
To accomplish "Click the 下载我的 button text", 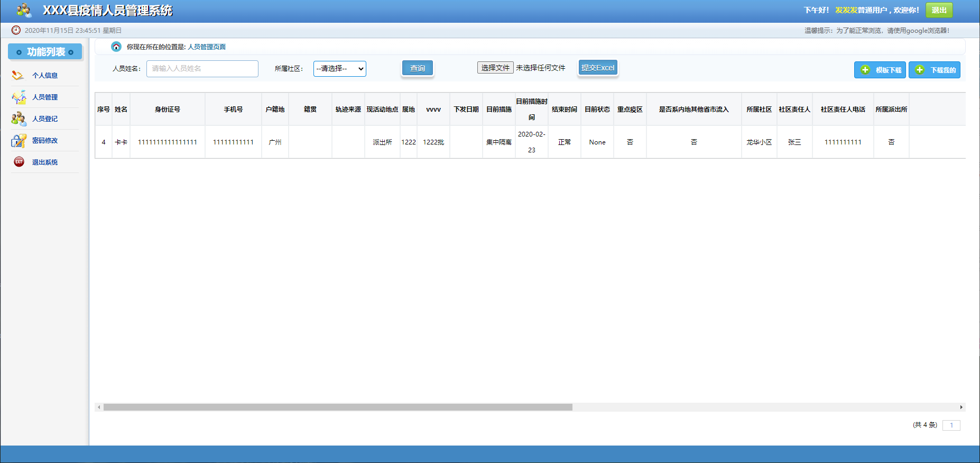I will coord(943,70).
